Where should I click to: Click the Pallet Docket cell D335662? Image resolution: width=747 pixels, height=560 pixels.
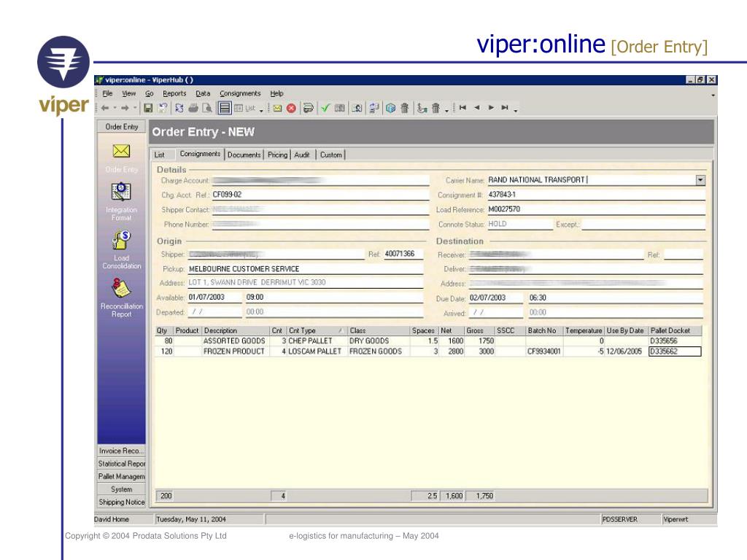[x=675, y=351]
